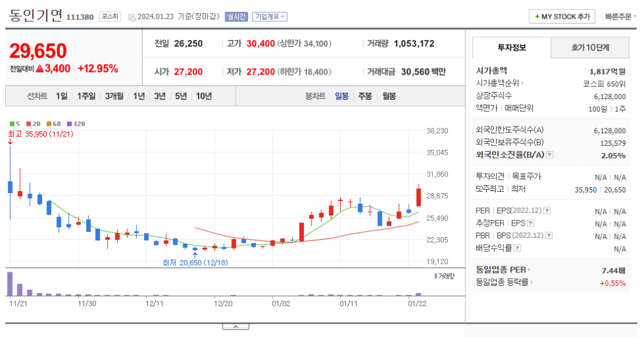Viewport: 644px width, 337px height.
Task: Click the 상장주식수 value 6,128,000
Action: coord(610,97)
